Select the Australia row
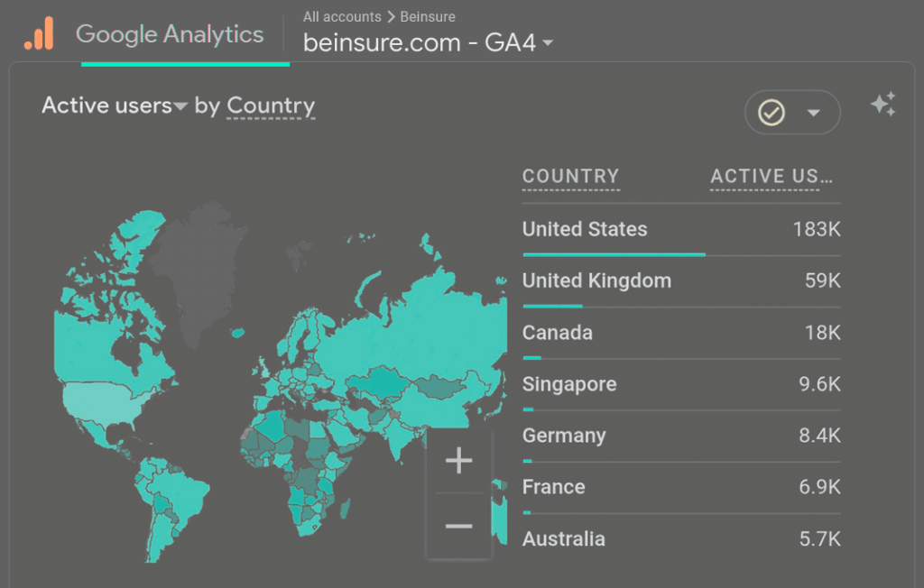Viewport: 924px width, 588px height. pyautogui.click(x=681, y=538)
